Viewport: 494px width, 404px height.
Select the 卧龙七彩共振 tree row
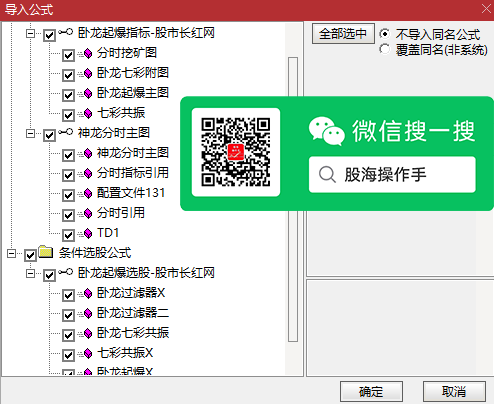coord(133,333)
